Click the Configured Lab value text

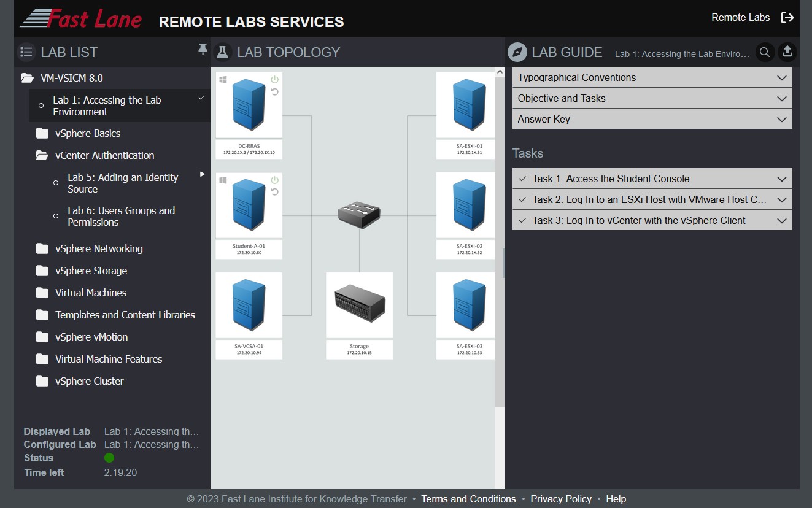[152, 444]
